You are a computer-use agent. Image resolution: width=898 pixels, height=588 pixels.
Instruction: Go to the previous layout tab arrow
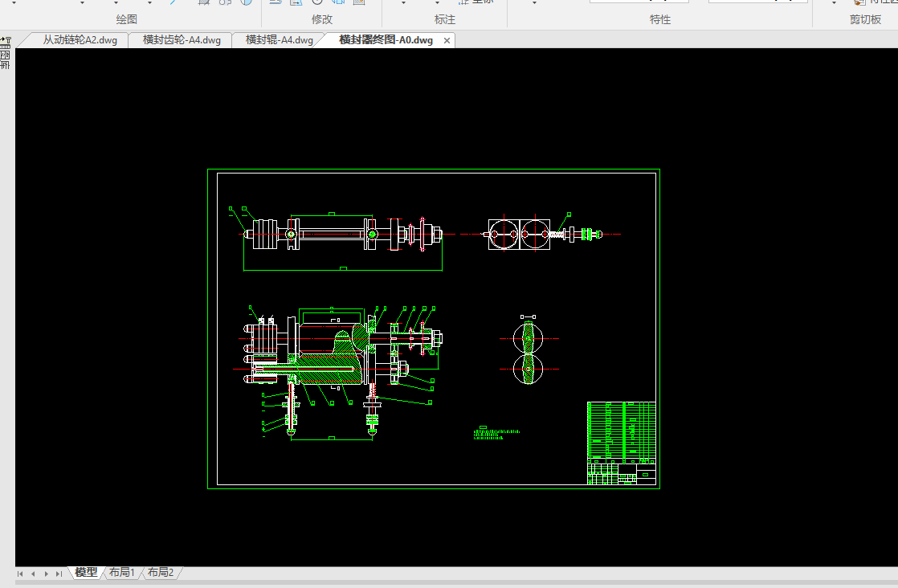33,573
